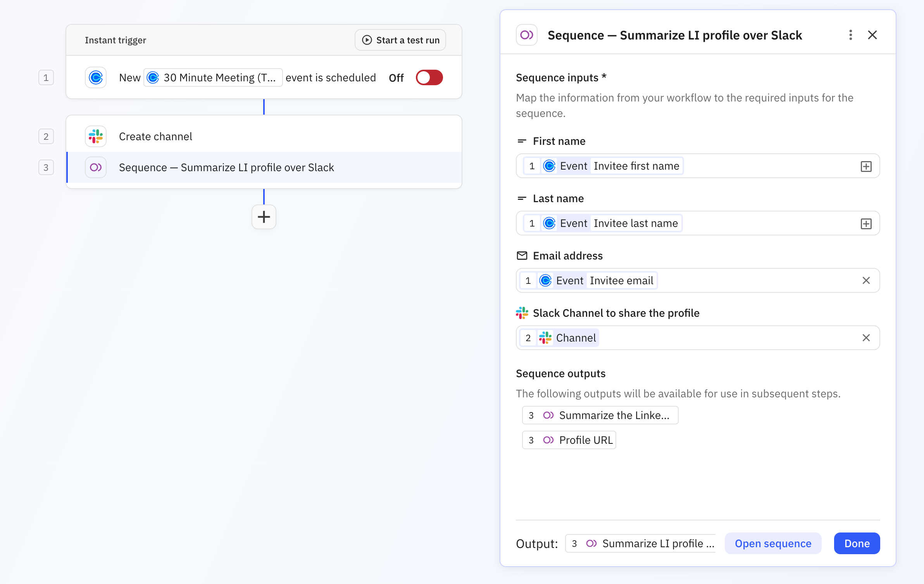Click the Slack icon beside Slack Channel label
This screenshot has height=584, width=924.
(522, 313)
